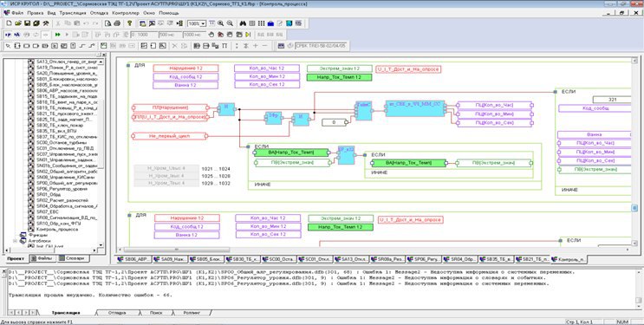Click the tree-structure icon left of zoom box
Screen dimensions: 644x325
[x=179, y=23]
